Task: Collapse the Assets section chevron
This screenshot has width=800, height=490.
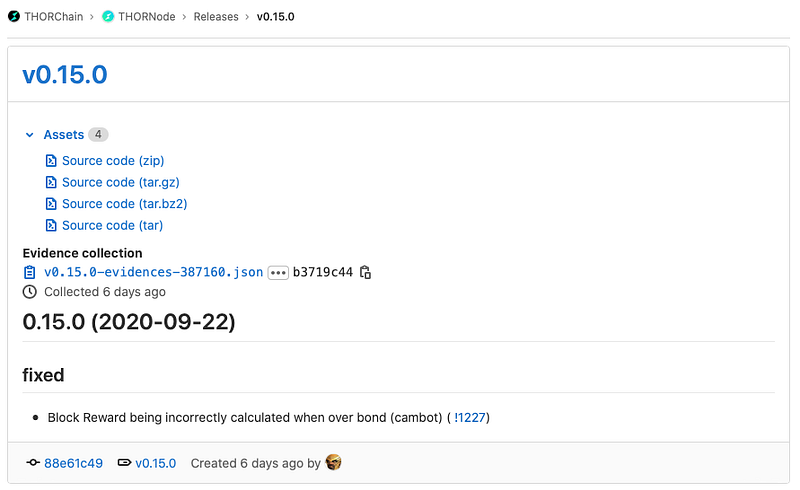Action: pyautogui.click(x=30, y=135)
